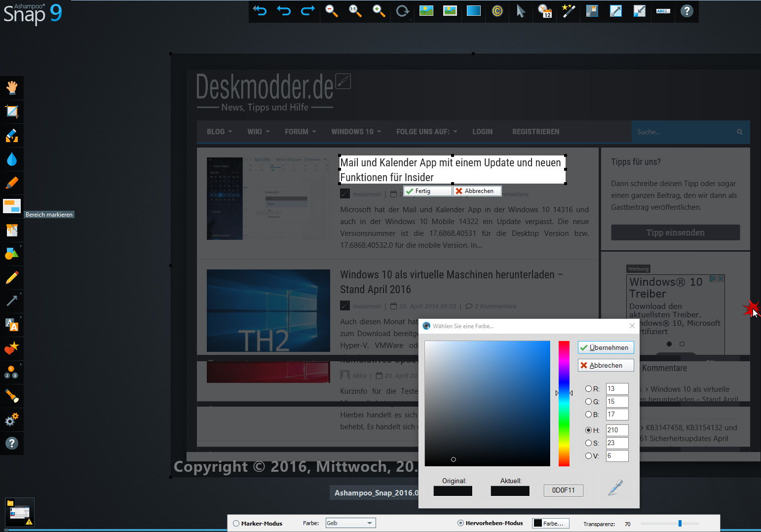The image size is (761, 532).
Task: Open the Farbe... color button
Action: coord(551,524)
